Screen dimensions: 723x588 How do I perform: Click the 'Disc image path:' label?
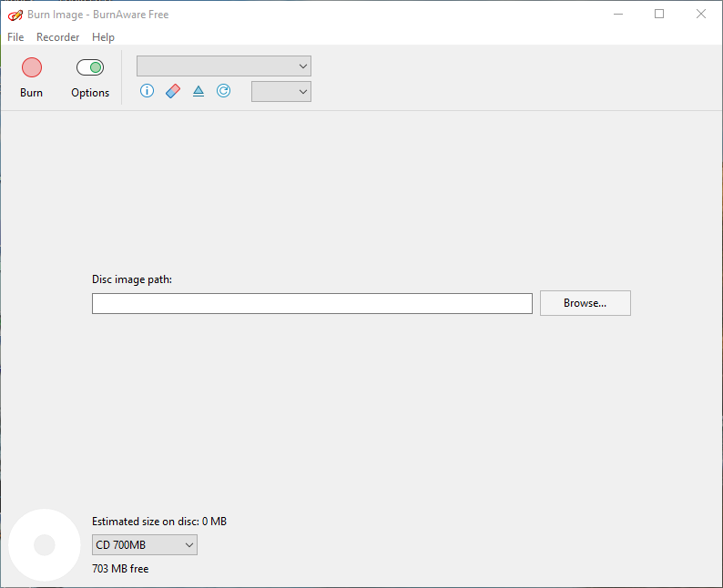pyautogui.click(x=132, y=279)
